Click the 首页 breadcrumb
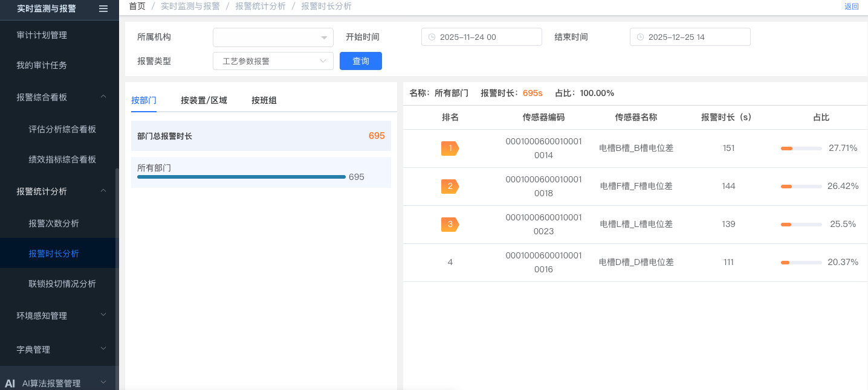Image resolution: width=868 pixels, height=390 pixels. click(137, 6)
